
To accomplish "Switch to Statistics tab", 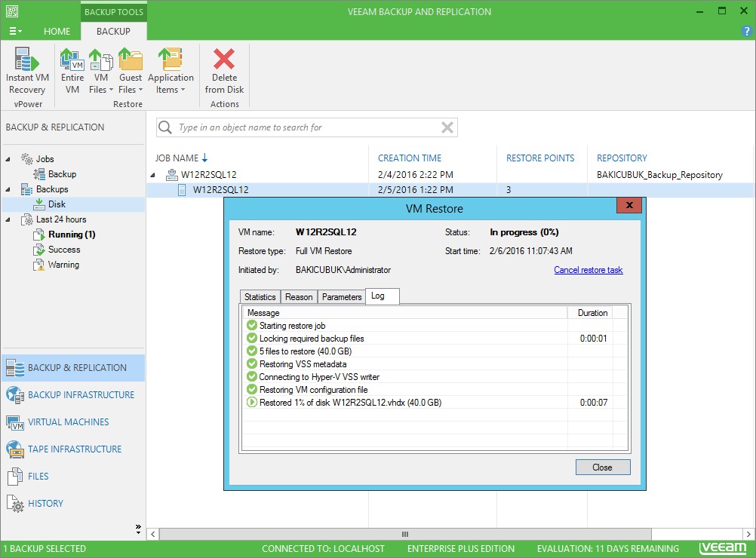I will pyautogui.click(x=260, y=297).
